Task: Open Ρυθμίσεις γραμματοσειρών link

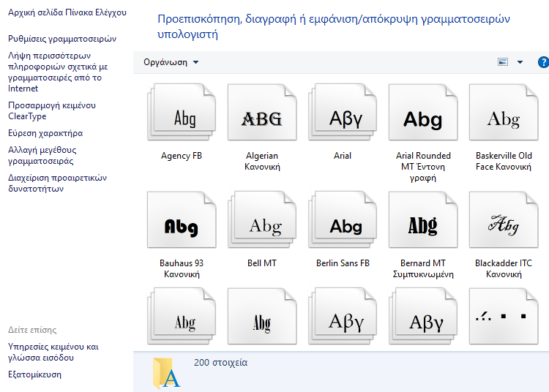Action: pyautogui.click(x=62, y=39)
